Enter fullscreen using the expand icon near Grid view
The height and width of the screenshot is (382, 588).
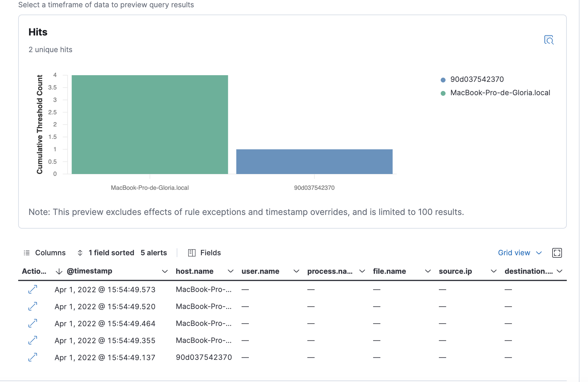[557, 253]
